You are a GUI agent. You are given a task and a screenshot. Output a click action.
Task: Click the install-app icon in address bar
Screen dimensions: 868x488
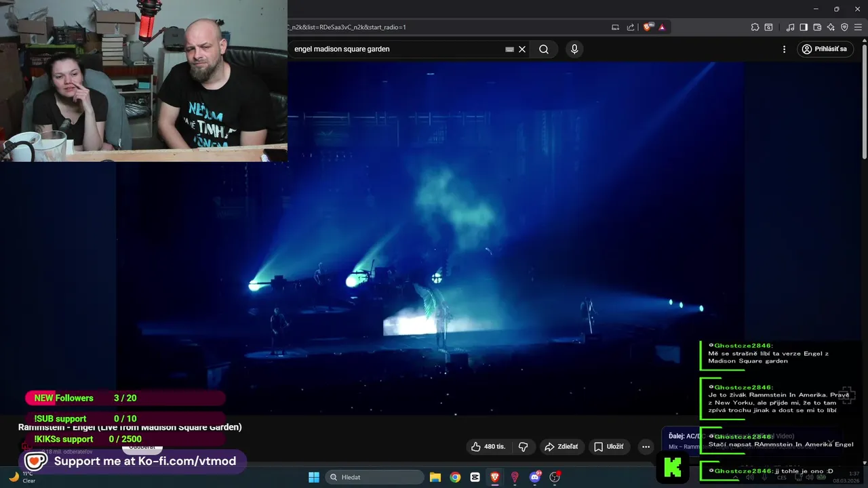(x=615, y=27)
